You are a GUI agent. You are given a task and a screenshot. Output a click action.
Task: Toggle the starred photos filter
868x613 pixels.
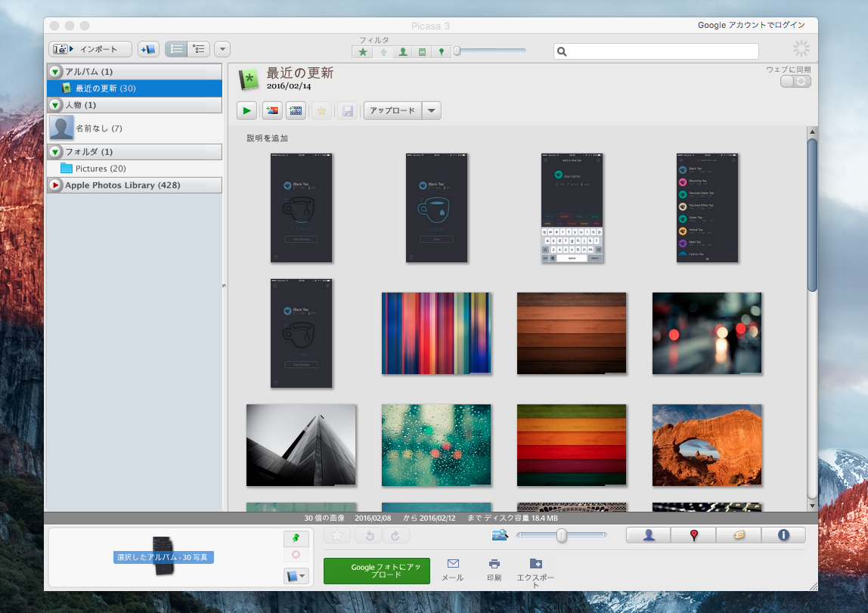tap(363, 52)
